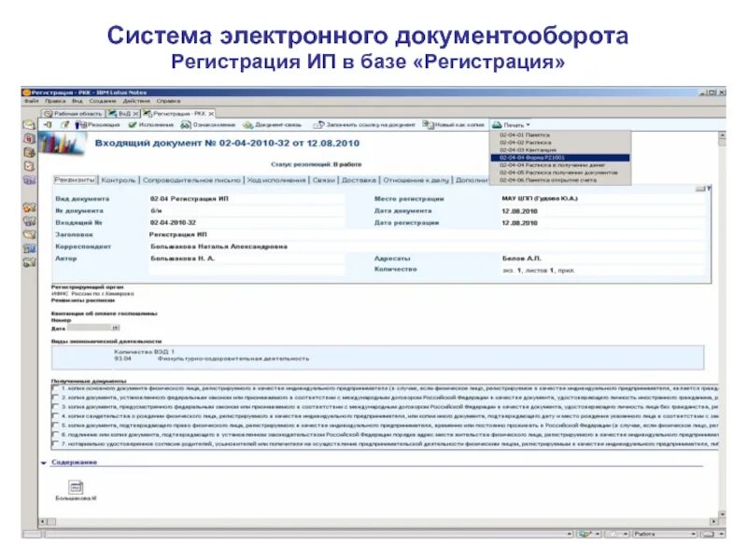Screen dimensions: 747x560
Task: Select highlighted 02-04-04 Форма Р21001 entry
Action: pyautogui.click(x=560, y=158)
